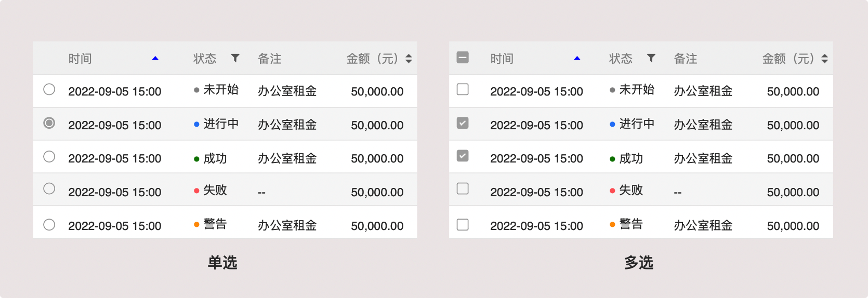This screenshot has height=298, width=868.
Task: Click the selected radio button for 进行中 row
Action: 49,123
